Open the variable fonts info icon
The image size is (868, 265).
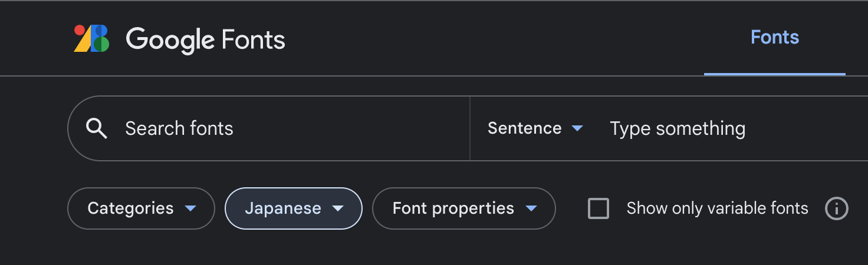[836, 208]
